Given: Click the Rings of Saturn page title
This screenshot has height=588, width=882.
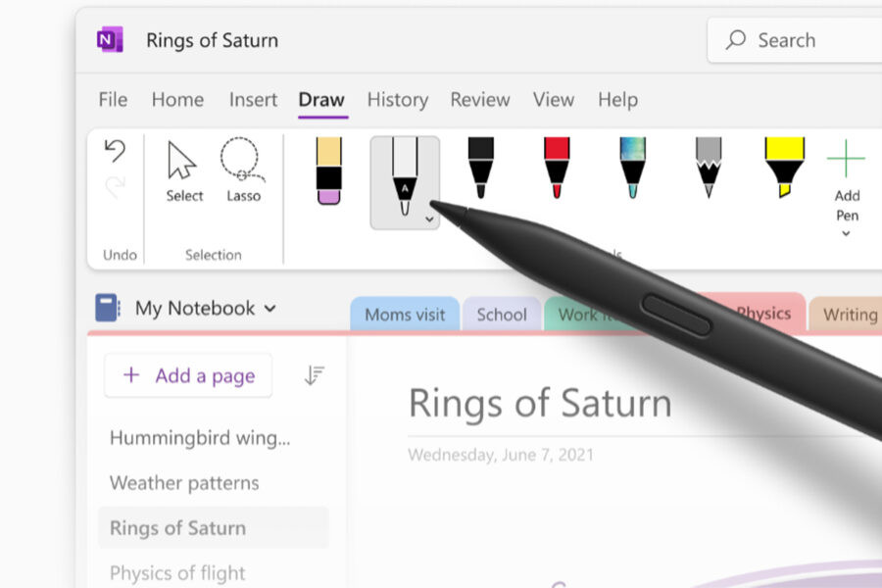Looking at the screenshot, I should pyautogui.click(x=540, y=403).
